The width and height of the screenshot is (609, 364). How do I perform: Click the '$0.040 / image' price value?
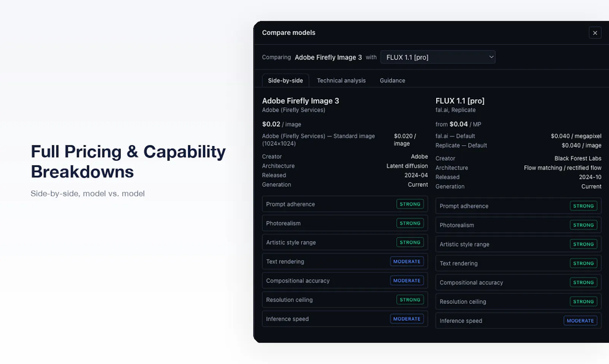click(581, 145)
